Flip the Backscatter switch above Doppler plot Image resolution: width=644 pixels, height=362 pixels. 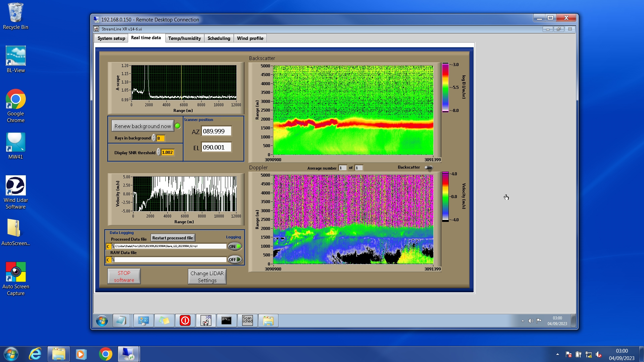[429, 168]
